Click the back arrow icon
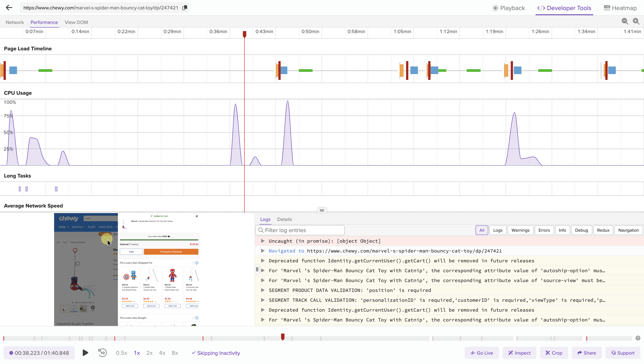This screenshot has height=364, width=644. tap(9, 8)
